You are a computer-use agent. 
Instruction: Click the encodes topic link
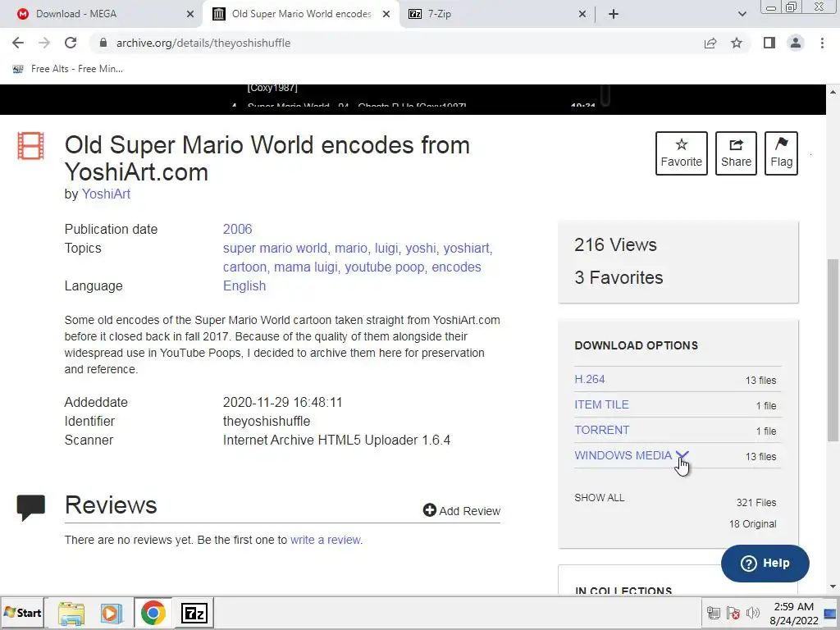click(x=456, y=267)
